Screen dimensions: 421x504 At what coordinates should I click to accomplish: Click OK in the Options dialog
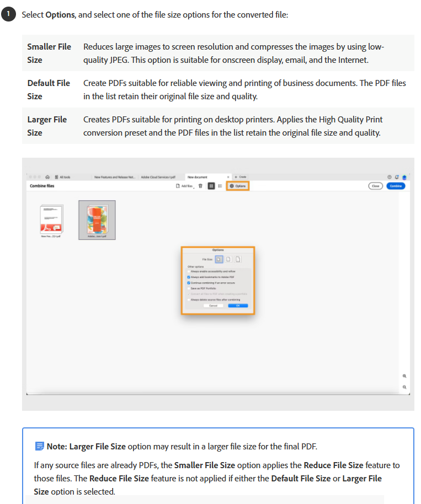[238, 305]
